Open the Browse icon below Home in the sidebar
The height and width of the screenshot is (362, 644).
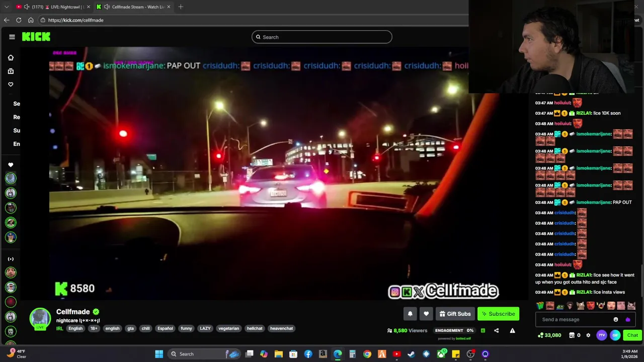[11, 71]
